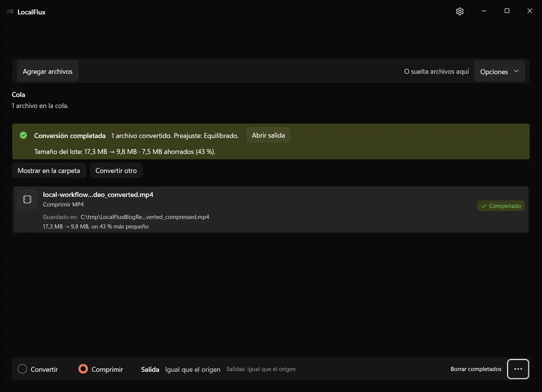Image resolution: width=542 pixels, height=392 pixels.
Task: Click Borrar completados
Action: tap(476, 369)
